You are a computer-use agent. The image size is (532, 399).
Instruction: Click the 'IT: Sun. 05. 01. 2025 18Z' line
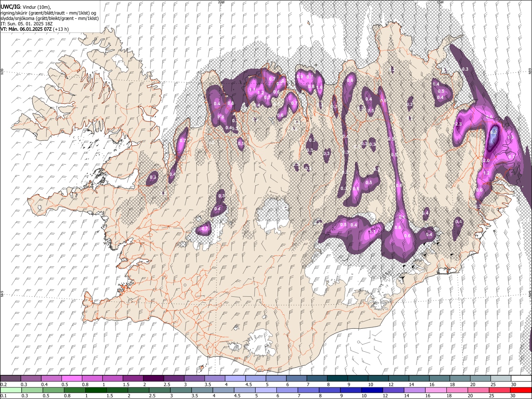coord(26,24)
